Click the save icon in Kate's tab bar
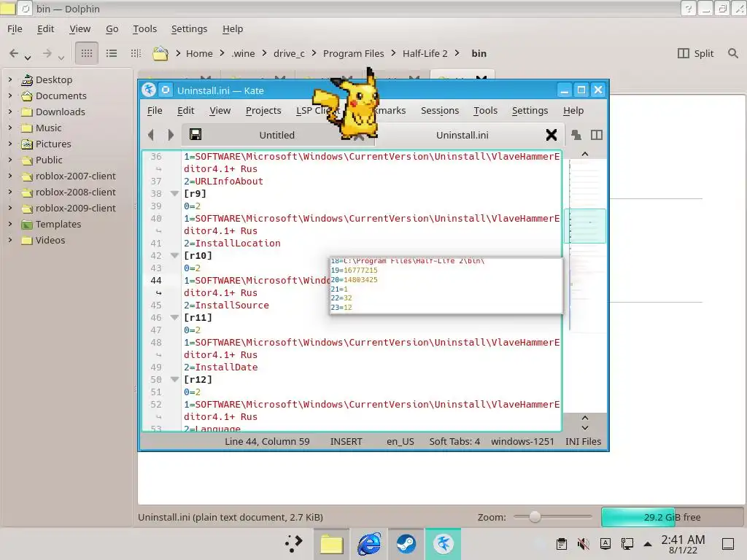The image size is (747, 560). pos(196,135)
